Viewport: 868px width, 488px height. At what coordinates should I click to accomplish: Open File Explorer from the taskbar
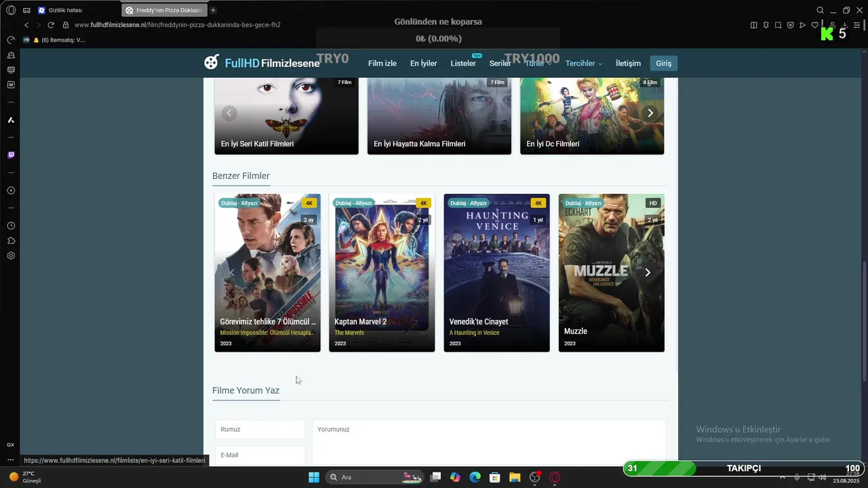point(515,477)
